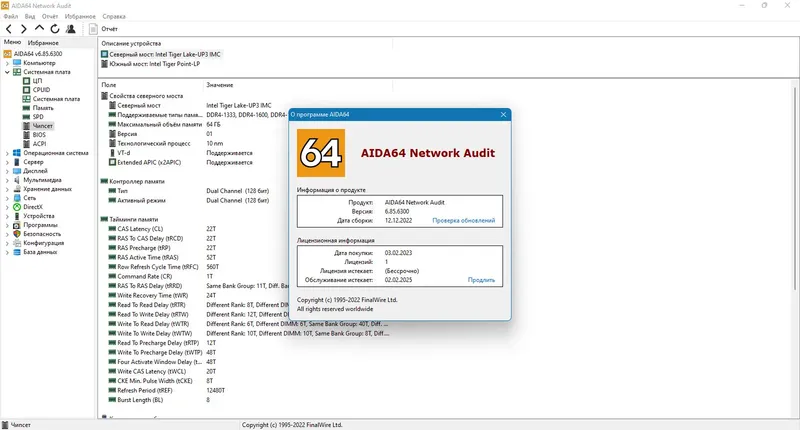Open the Вид menu
Screen dimensions: 800x430
[30, 16]
